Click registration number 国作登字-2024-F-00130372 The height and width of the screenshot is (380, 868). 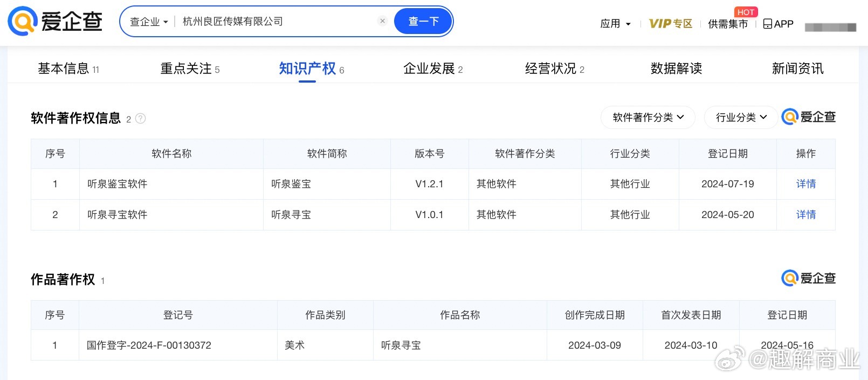[149, 345]
